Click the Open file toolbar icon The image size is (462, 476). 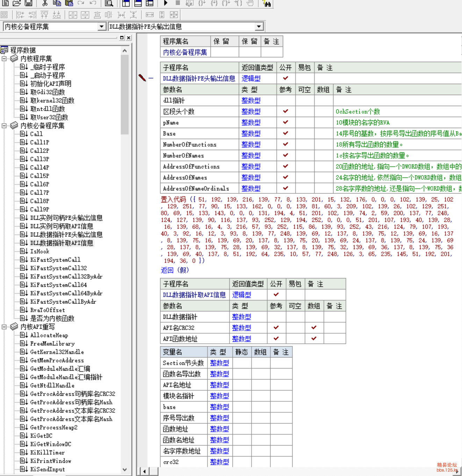click(17, 3)
